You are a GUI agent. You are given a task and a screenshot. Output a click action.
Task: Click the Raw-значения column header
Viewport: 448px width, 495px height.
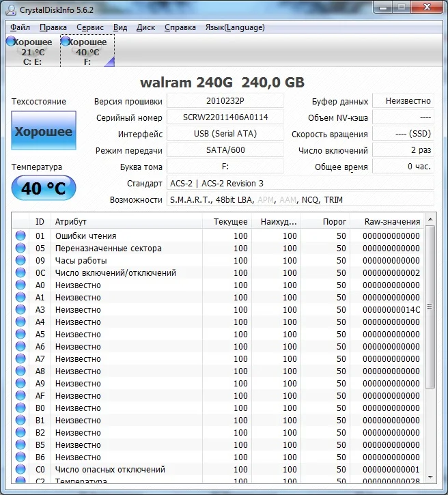pyautogui.click(x=387, y=222)
